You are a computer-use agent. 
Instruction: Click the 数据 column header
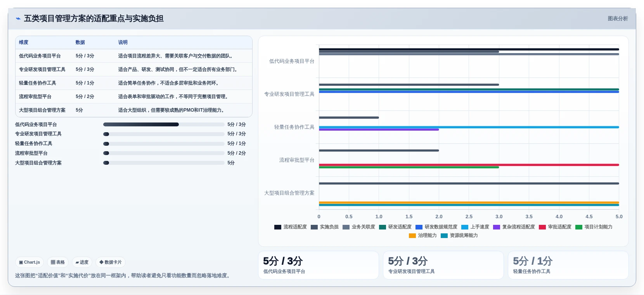[x=80, y=42]
